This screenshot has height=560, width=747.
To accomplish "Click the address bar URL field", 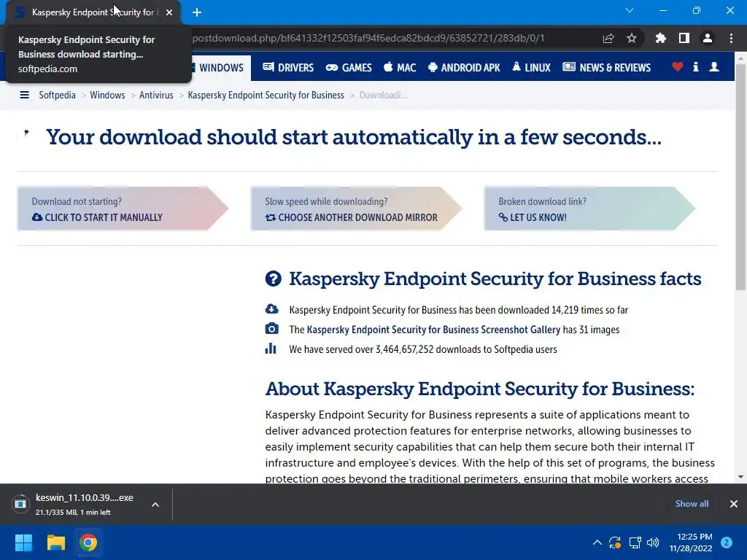I will click(368, 38).
